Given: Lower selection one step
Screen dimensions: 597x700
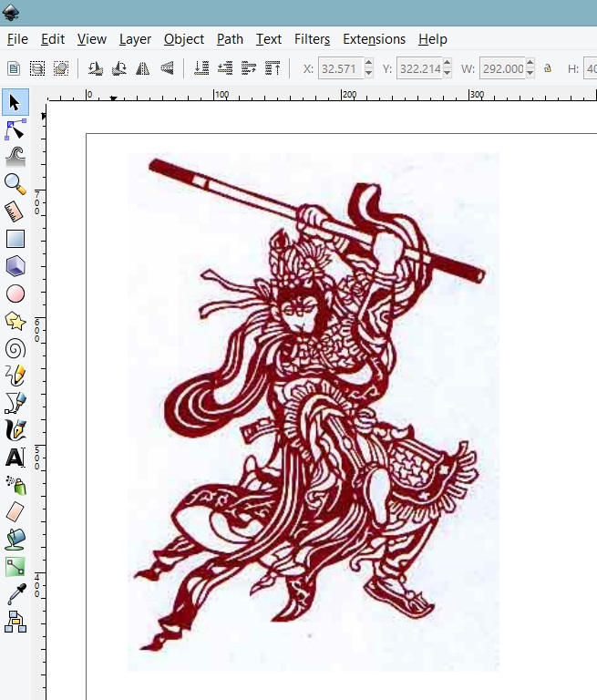Looking at the screenshot, I should pyautogui.click(x=225, y=68).
